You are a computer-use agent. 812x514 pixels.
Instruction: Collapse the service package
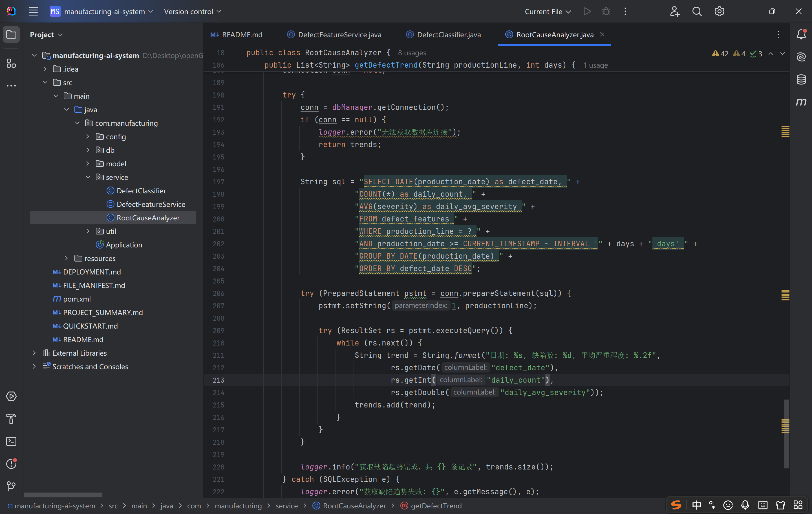(x=88, y=177)
